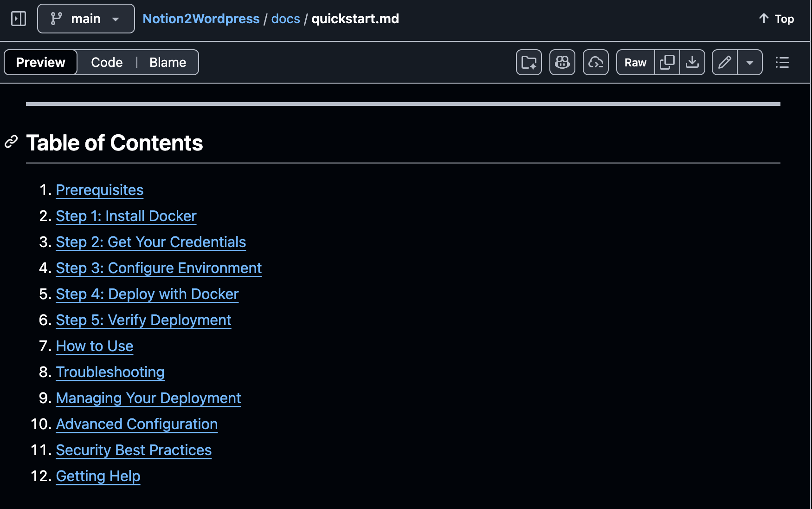Expand the file tree side panel
812x509 pixels.
[x=19, y=19]
